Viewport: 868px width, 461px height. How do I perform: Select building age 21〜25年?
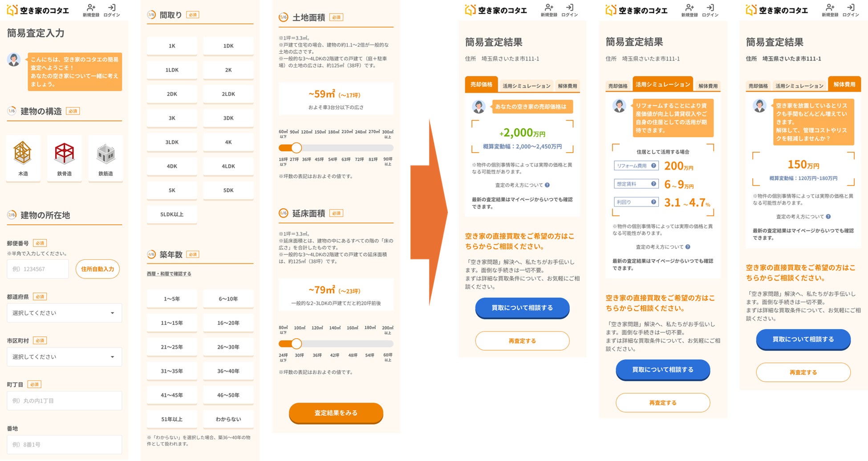172,347
